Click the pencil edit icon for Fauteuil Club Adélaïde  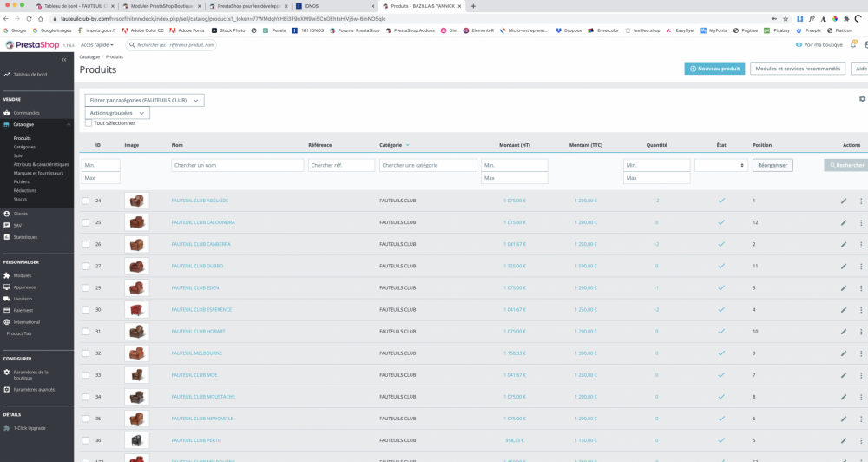point(843,201)
